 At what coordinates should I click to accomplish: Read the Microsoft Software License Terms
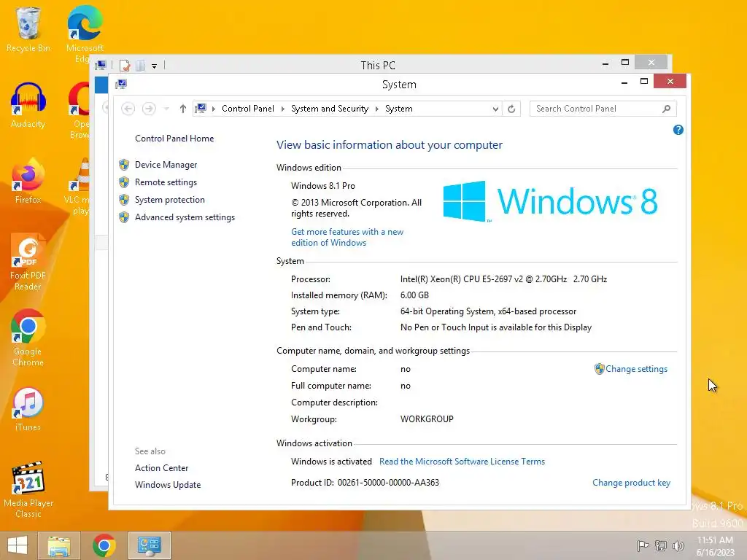[462, 462]
